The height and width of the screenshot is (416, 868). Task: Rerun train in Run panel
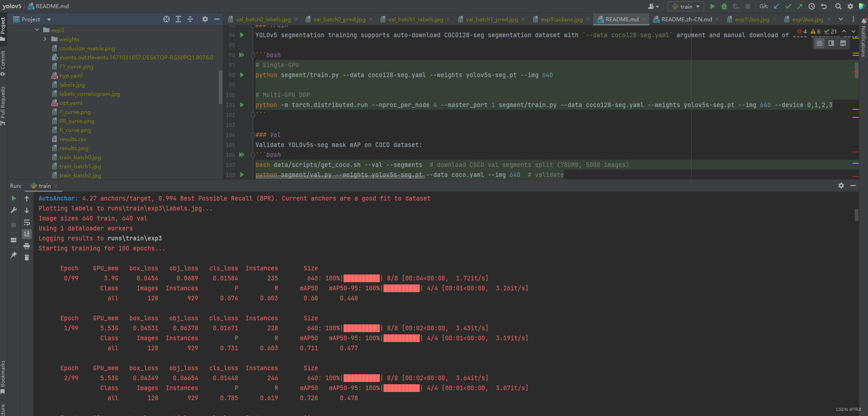[14, 198]
